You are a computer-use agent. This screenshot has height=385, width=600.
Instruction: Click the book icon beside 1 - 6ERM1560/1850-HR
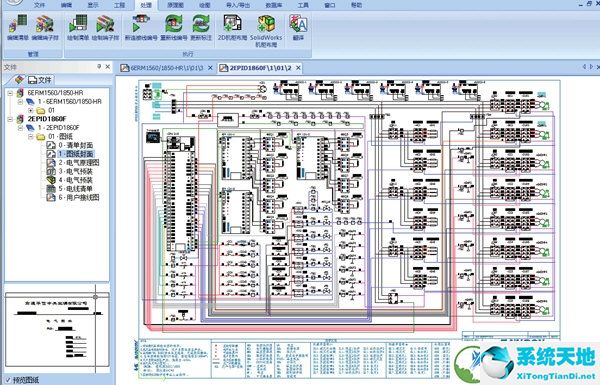pos(30,102)
